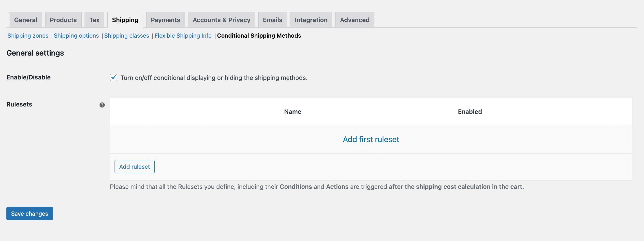Switch to the General tab
This screenshot has height=241, width=644.
coord(25,20)
